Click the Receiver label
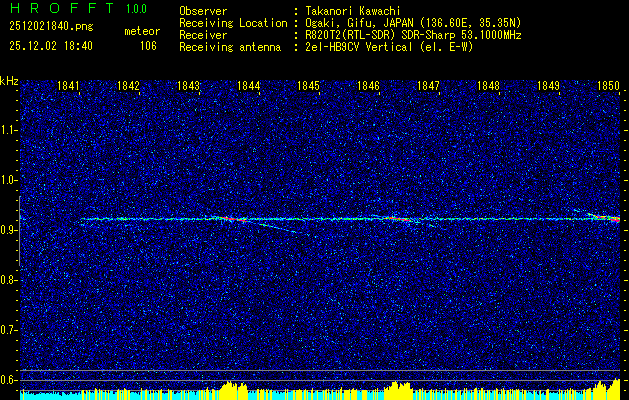Image resolution: width=629 pixels, height=400 pixels. 203,35
